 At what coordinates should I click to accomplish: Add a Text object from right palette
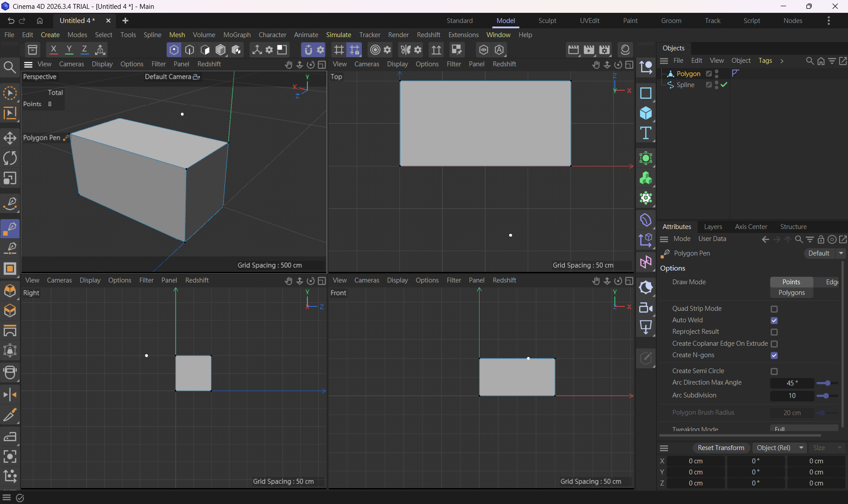[x=646, y=133]
